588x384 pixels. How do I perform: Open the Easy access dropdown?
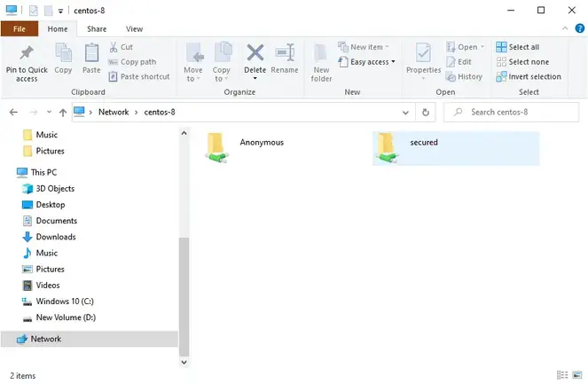click(x=366, y=62)
